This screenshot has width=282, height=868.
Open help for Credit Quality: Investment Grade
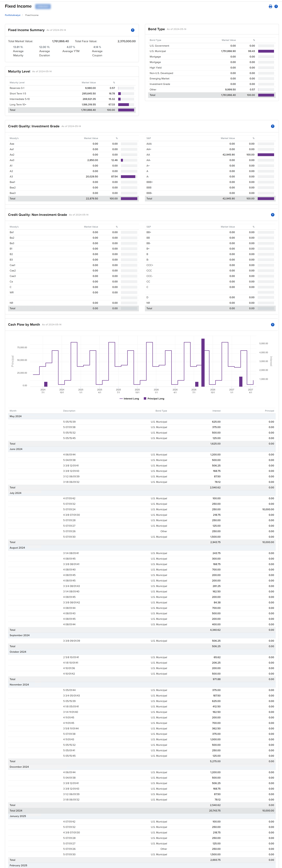[273, 126]
